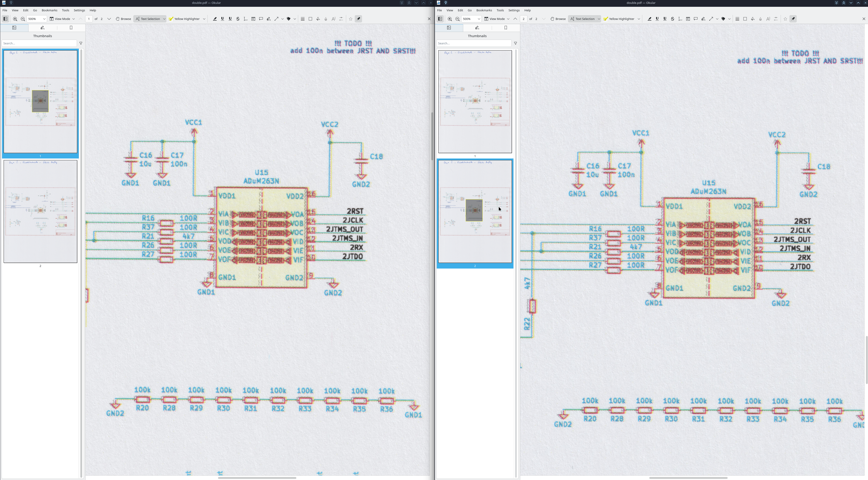Click Text Selection button in right window
The image size is (868, 480).
click(x=582, y=19)
